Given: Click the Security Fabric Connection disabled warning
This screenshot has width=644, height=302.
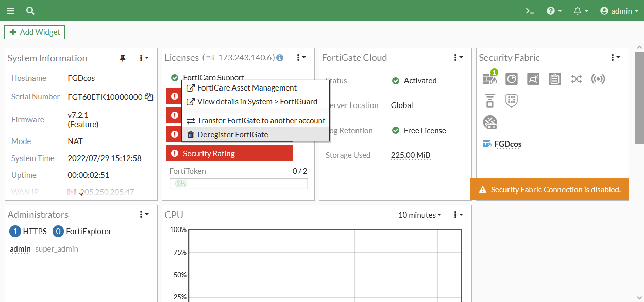Looking at the screenshot, I should tap(550, 189).
